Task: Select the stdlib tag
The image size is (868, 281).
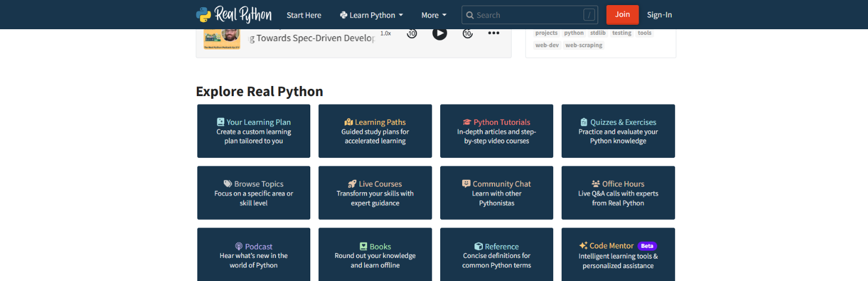Action: coord(598,33)
